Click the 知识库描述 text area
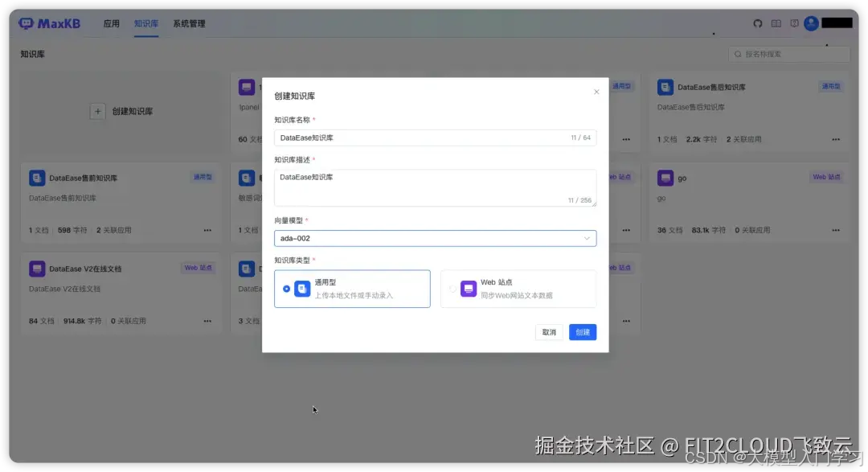This screenshot has height=472, width=868. coord(435,188)
